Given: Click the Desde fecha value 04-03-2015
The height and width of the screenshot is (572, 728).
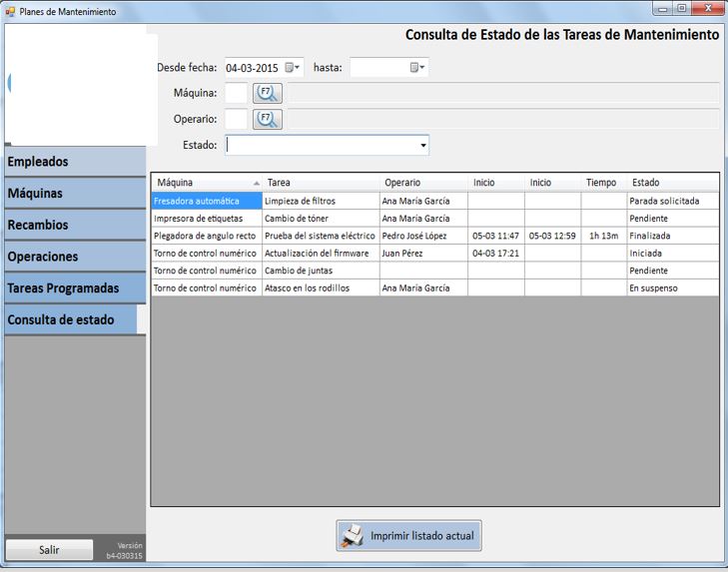Looking at the screenshot, I should click(x=252, y=68).
